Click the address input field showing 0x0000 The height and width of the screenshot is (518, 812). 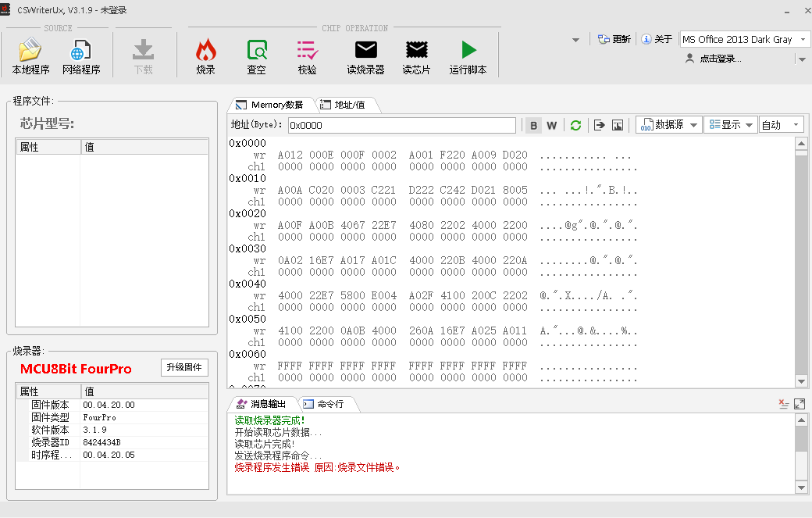[402, 125]
